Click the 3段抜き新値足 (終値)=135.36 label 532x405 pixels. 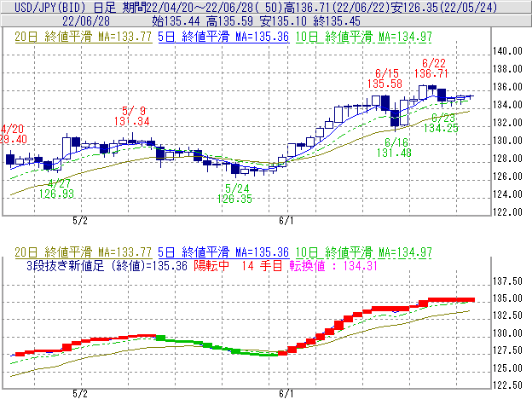(x=107, y=265)
